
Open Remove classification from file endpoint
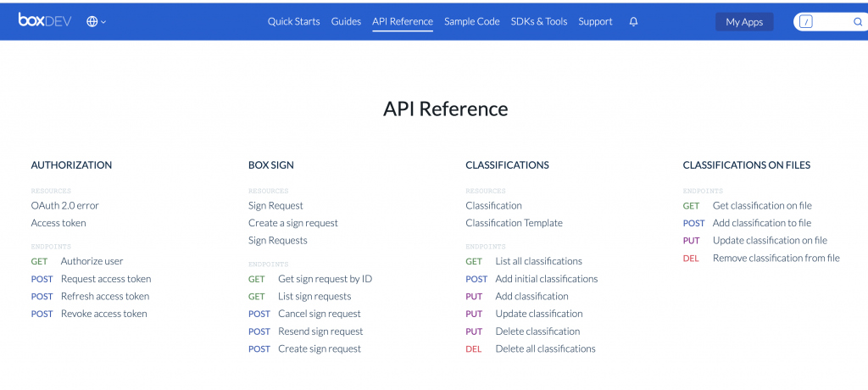[776, 258]
